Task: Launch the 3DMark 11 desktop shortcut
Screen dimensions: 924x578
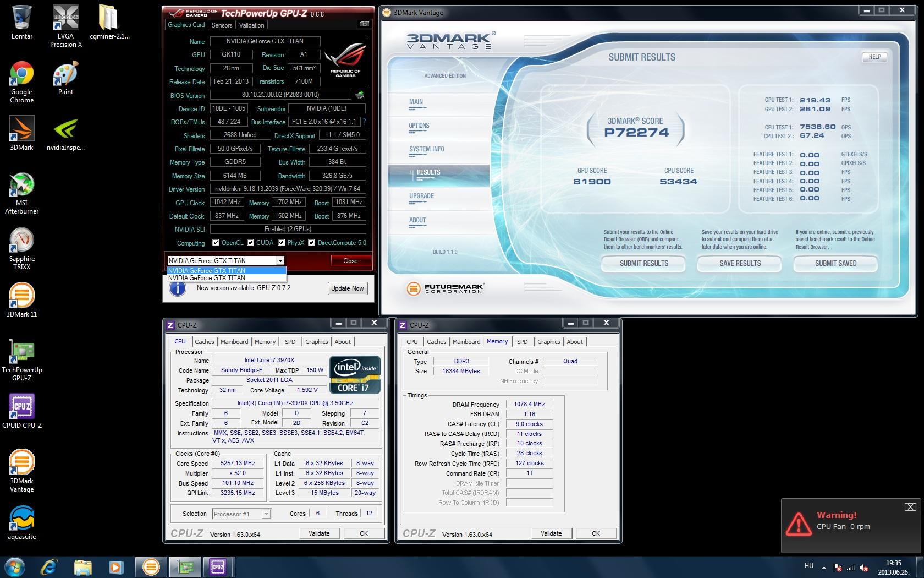Action: [22, 300]
